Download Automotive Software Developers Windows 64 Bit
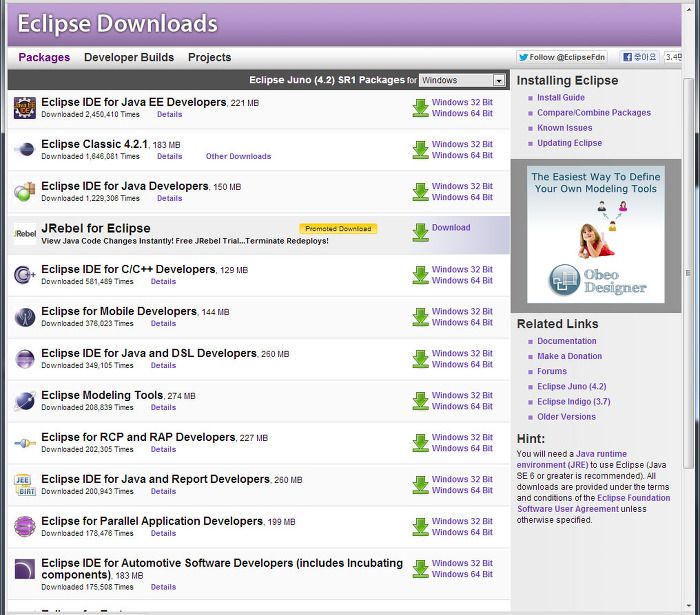This screenshot has height=615, width=700. click(462, 574)
